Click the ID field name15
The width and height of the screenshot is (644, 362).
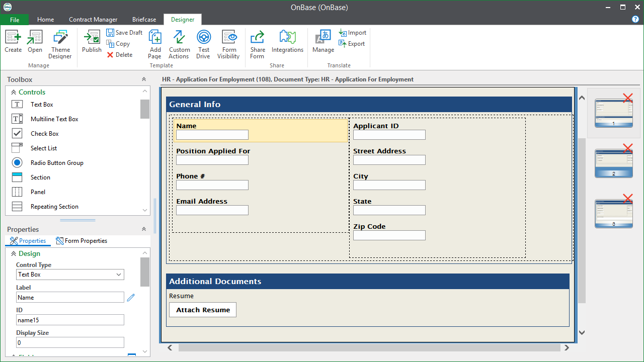tap(70, 320)
